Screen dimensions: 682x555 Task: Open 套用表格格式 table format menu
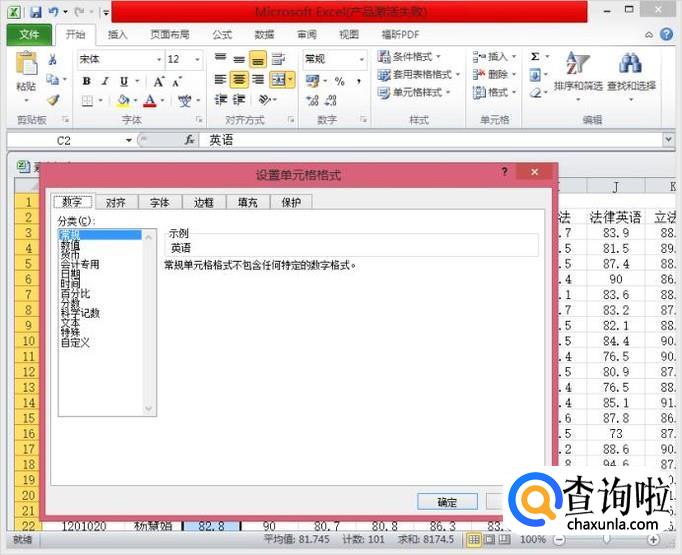click(419, 74)
